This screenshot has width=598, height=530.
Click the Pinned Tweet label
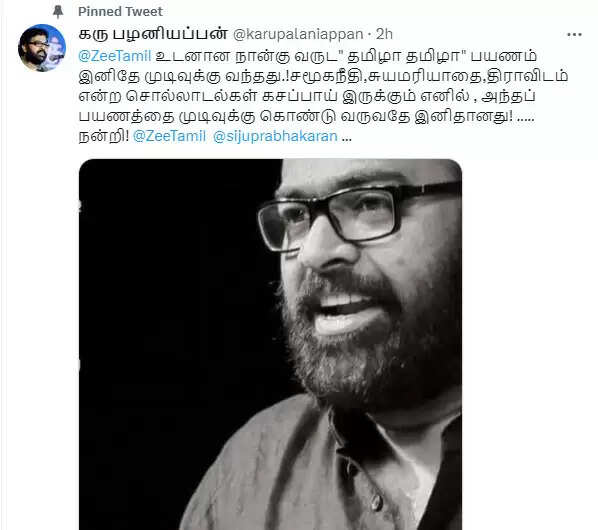[x=120, y=11]
